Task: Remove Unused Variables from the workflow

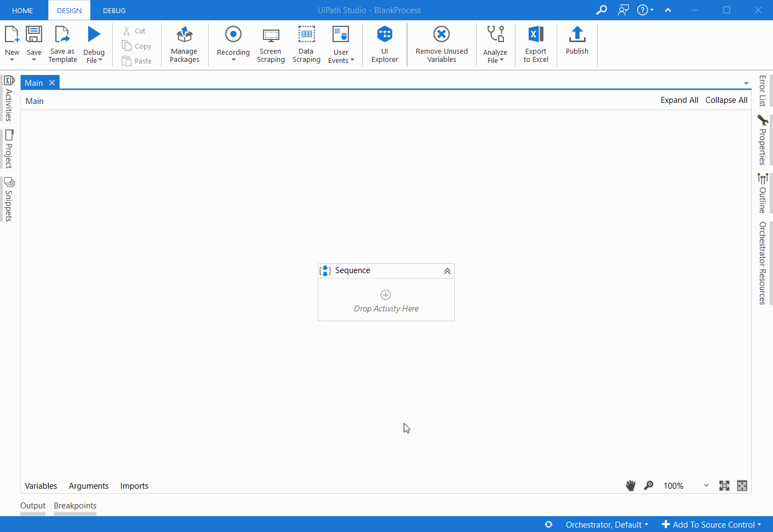Action: (442, 44)
